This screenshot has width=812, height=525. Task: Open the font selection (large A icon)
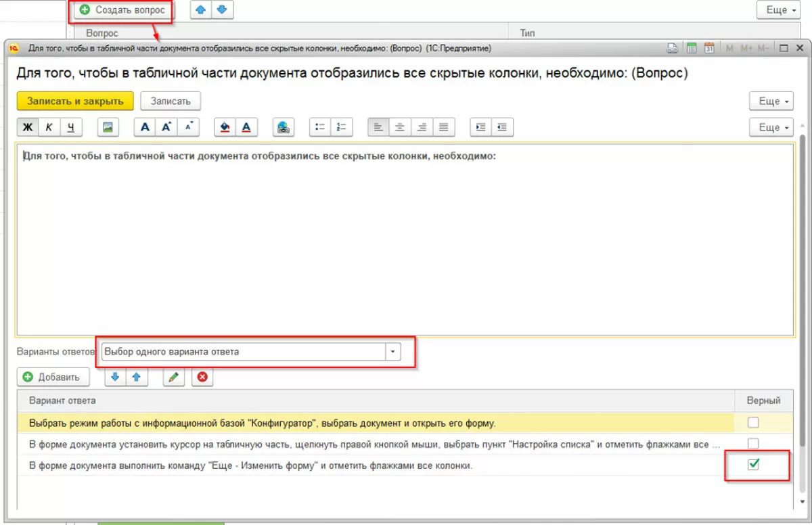(x=145, y=127)
